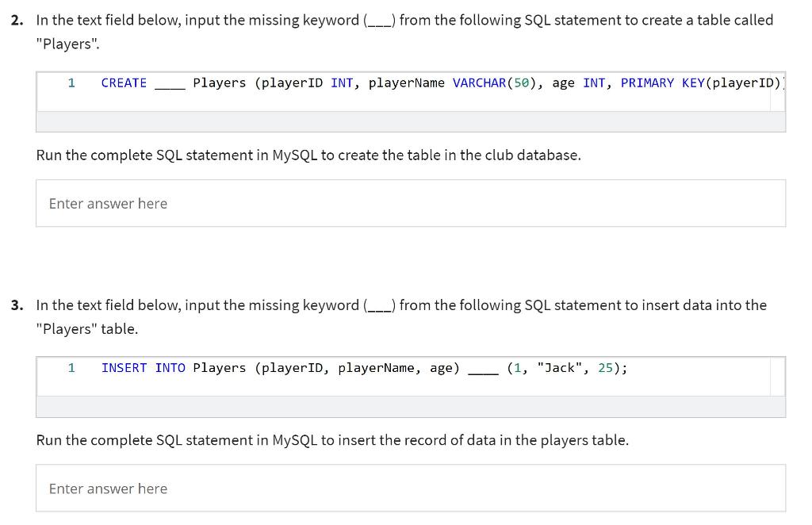812x525 pixels.
Task: Click the INTO keyword in question 3 code
Action: [x=170, y=367]
